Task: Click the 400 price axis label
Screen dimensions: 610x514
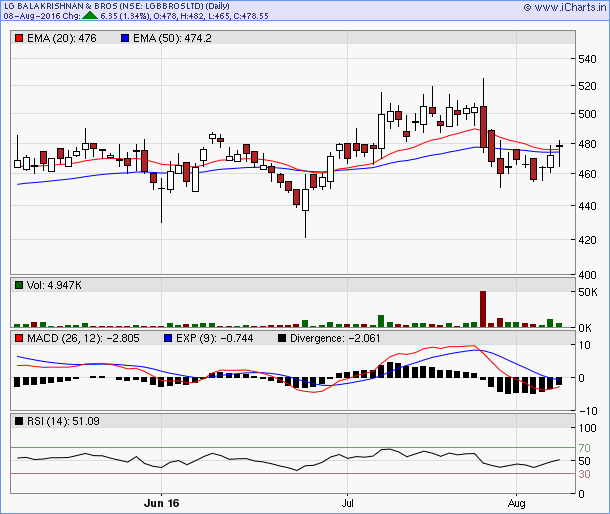Action: coord(587,275)
